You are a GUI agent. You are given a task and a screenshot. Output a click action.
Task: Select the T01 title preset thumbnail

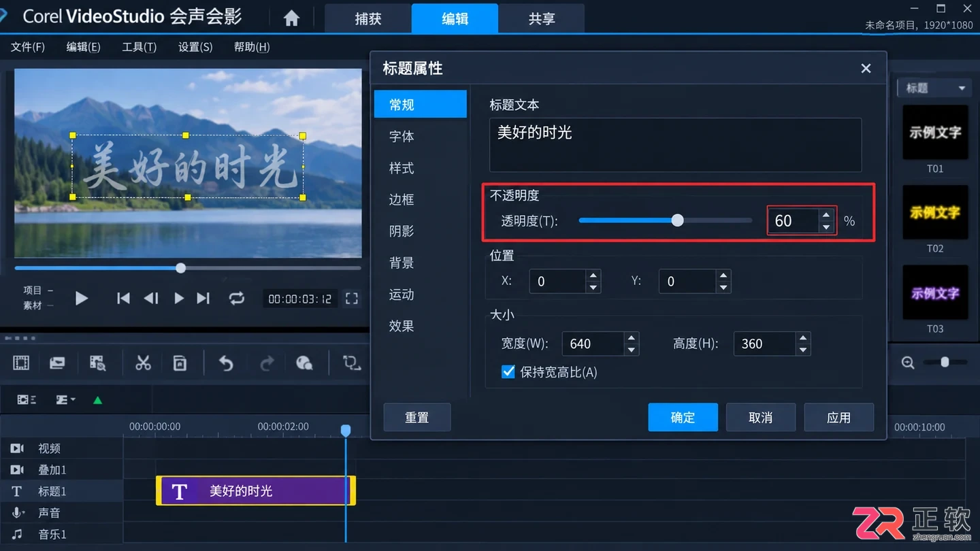[x=935, y=132]
